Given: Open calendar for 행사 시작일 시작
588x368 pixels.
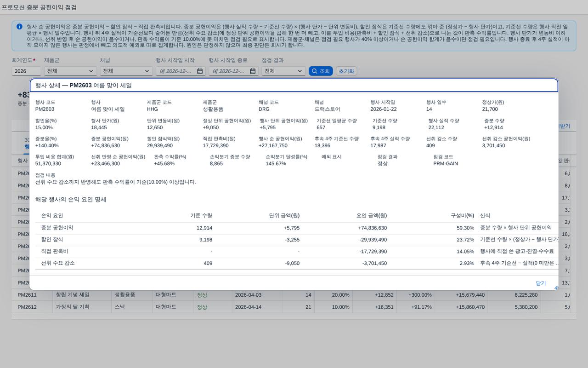Looking at the screenshot, I should pos(200,71).
